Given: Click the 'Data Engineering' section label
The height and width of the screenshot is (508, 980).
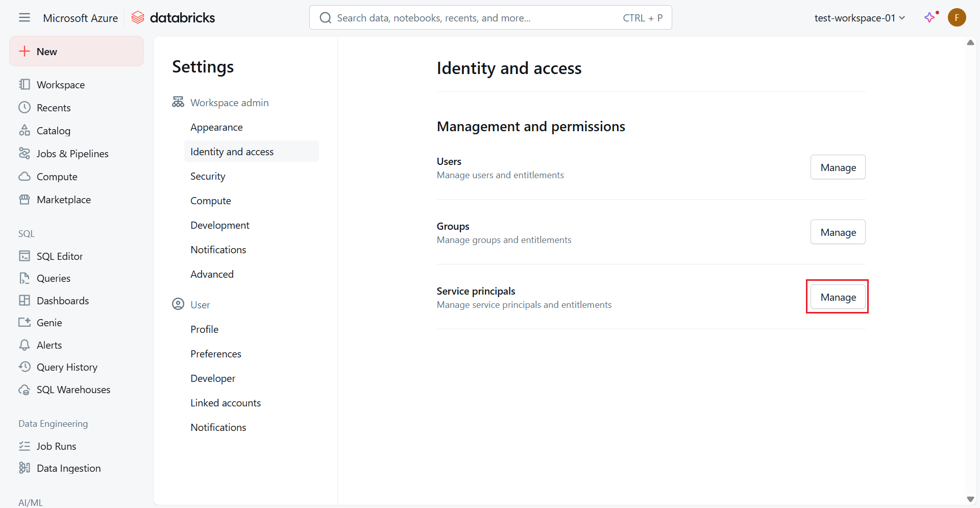Looking at the screenshot, I should point(53,424).
